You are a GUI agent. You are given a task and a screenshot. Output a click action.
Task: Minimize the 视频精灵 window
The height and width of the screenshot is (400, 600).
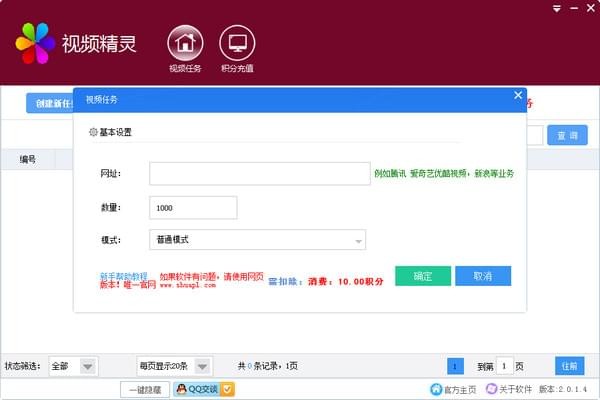[x=574, y=8]
